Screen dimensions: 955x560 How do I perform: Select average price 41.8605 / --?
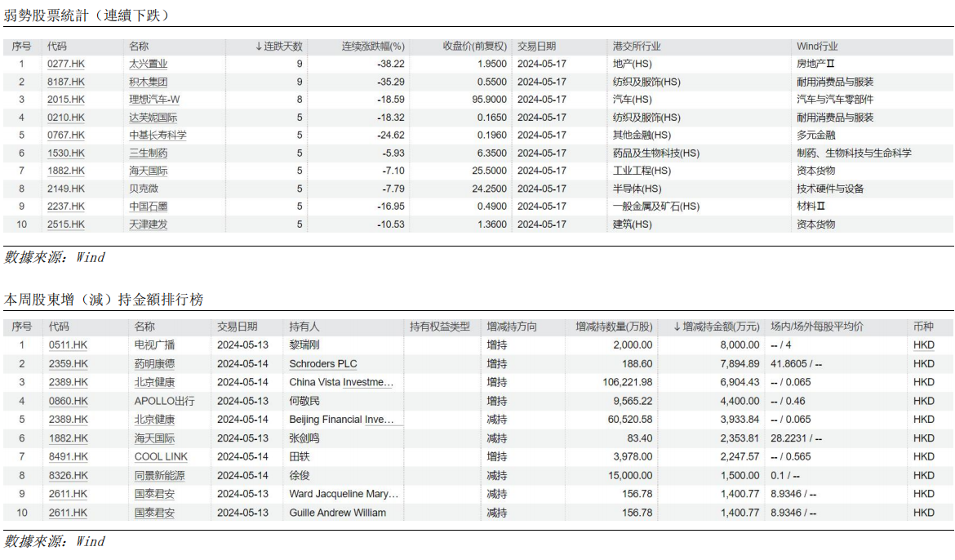(796, 364)
